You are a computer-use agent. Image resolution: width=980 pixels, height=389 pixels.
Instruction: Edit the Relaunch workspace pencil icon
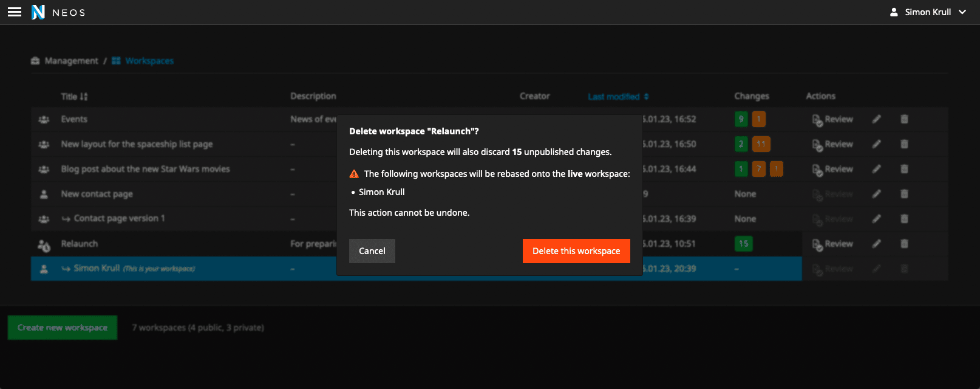pyautogui.click(x=876, y=244)
